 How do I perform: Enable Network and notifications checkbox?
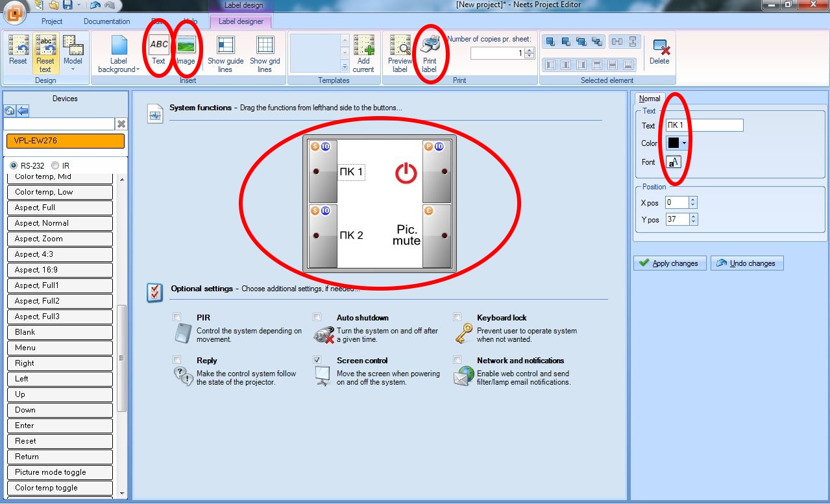click(458, 359)
